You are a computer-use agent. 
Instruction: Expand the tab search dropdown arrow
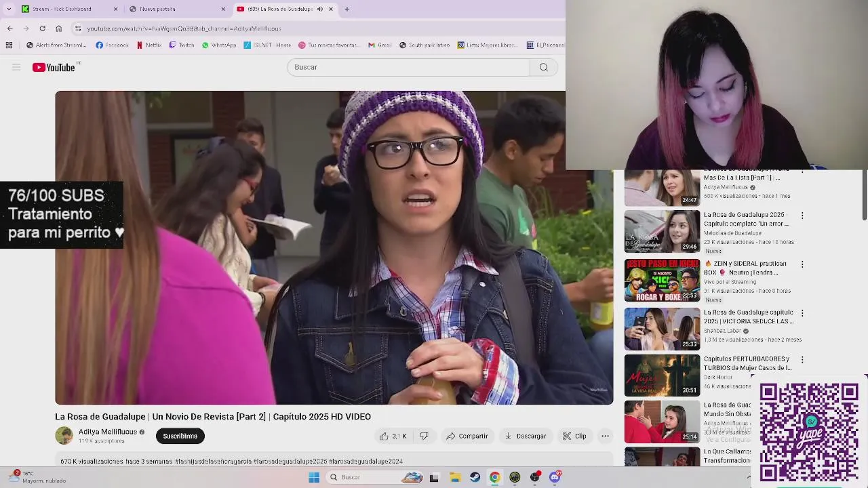(x=8, y=9)
